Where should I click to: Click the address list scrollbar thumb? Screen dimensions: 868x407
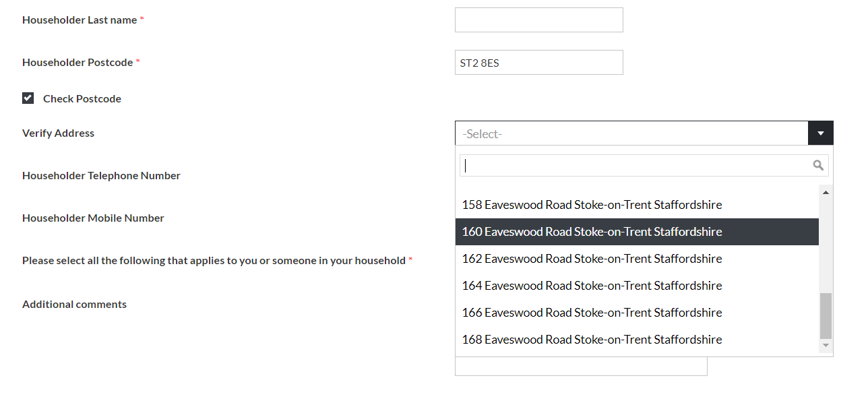point(825,315)
